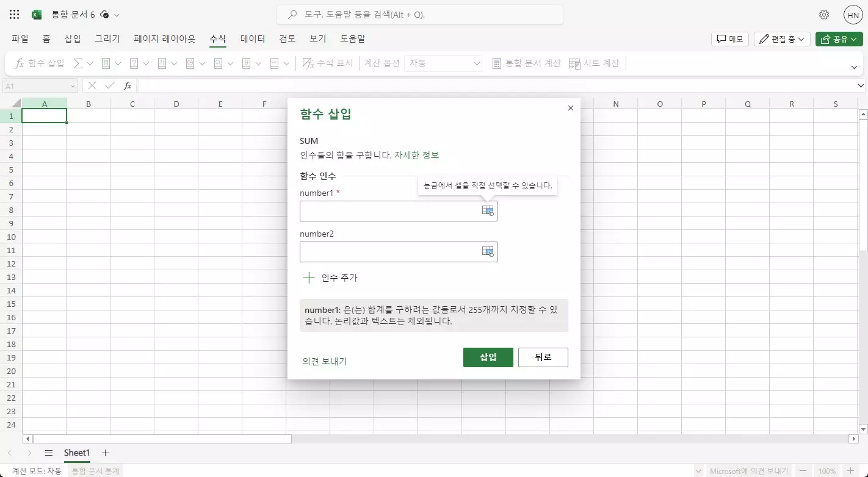
Task: Toggle 수식 표시 show formulas
Action: (x=328, y=63)
